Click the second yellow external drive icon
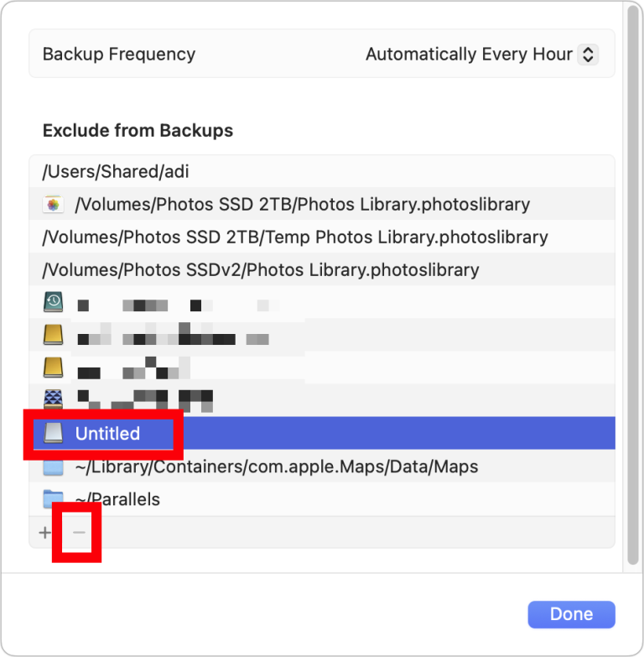The width and height of the screenshot is (644, 657). 53,368
